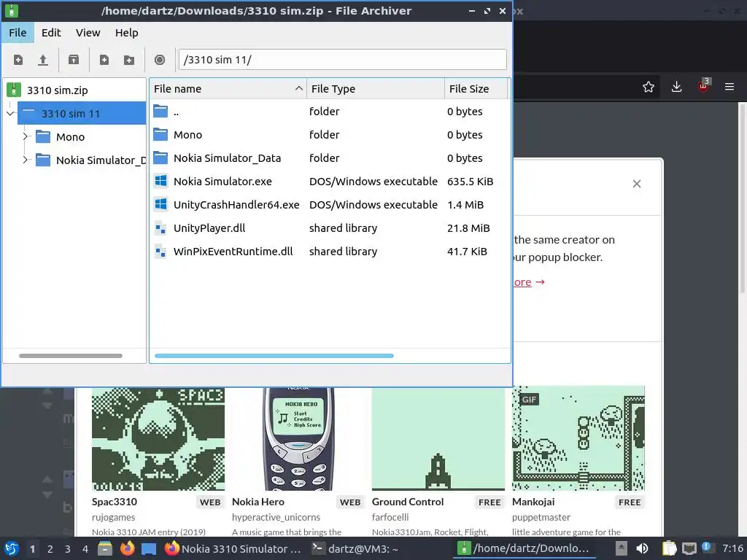Open the start menu icon in taskbar
Viewport: 747px width, 560px height.
(x=12, y=548)
